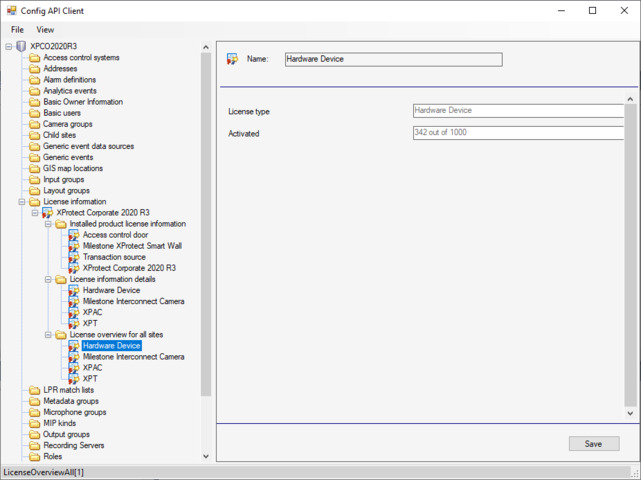Select XPAC under License information details
The width and height of the screenshot is (641, 480).
pos(92,312)
